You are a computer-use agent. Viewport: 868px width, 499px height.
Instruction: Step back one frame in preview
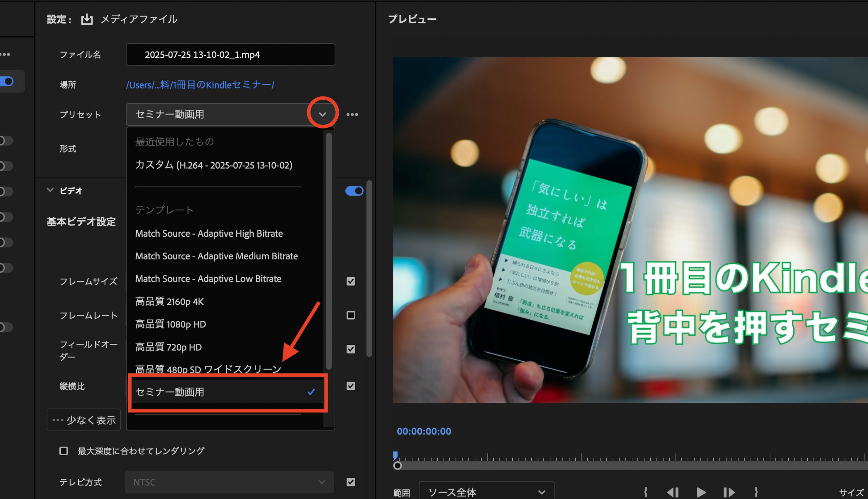click(673, 493)
